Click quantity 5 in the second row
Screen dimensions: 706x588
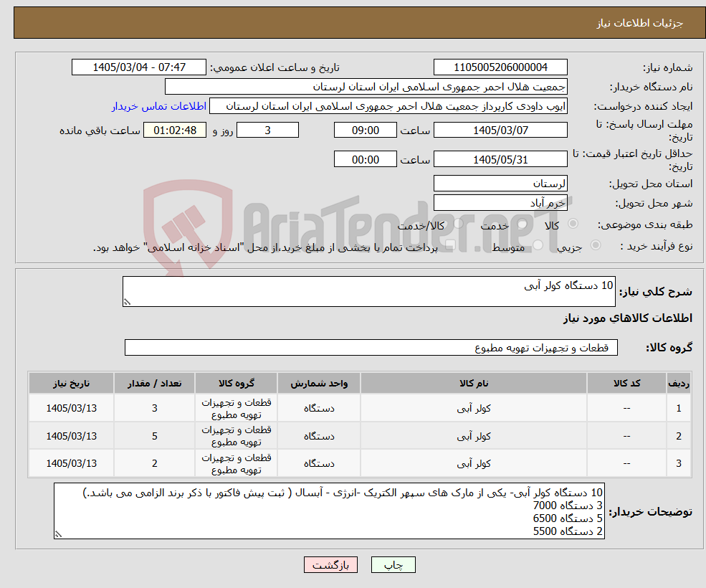[x=154, y=436]
